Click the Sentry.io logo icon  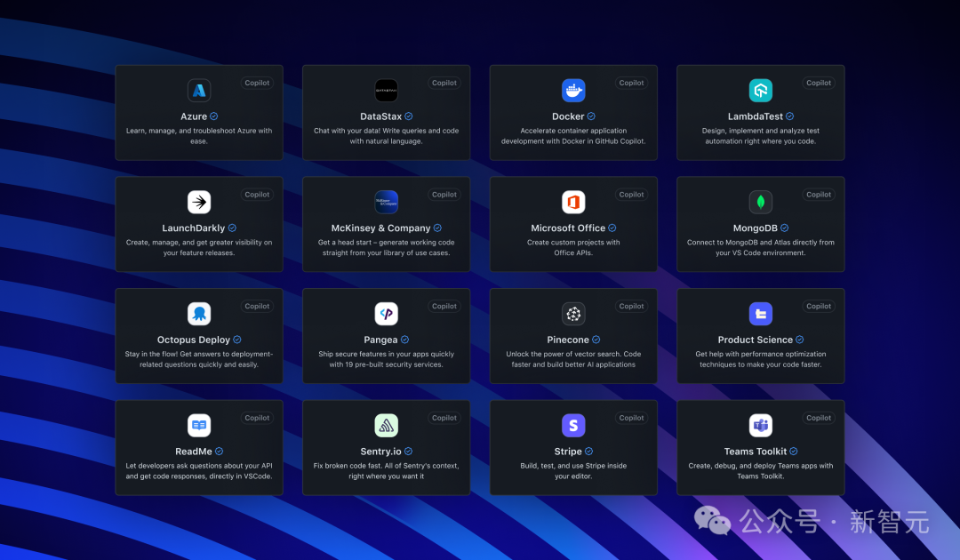pyautogui.click(x=386, y=425)
